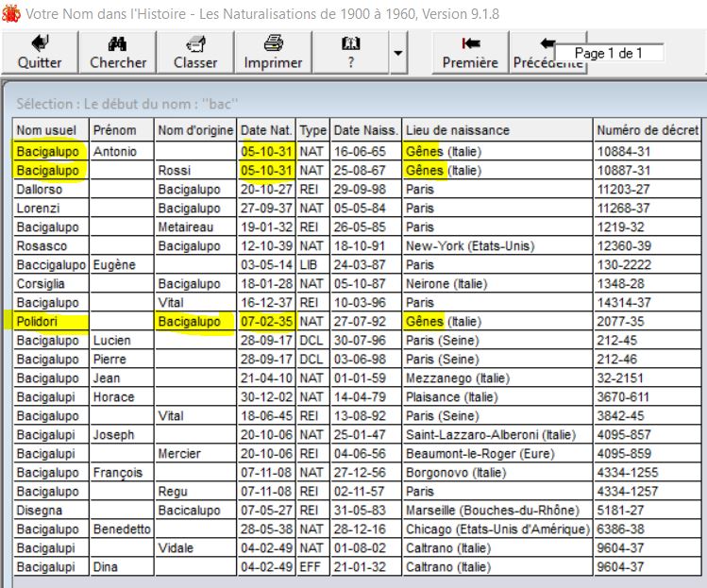Image resolution: width=707 pixels, height=588 pixels.
Task: Click decree number 3842-45
Action: click(648, 416)
